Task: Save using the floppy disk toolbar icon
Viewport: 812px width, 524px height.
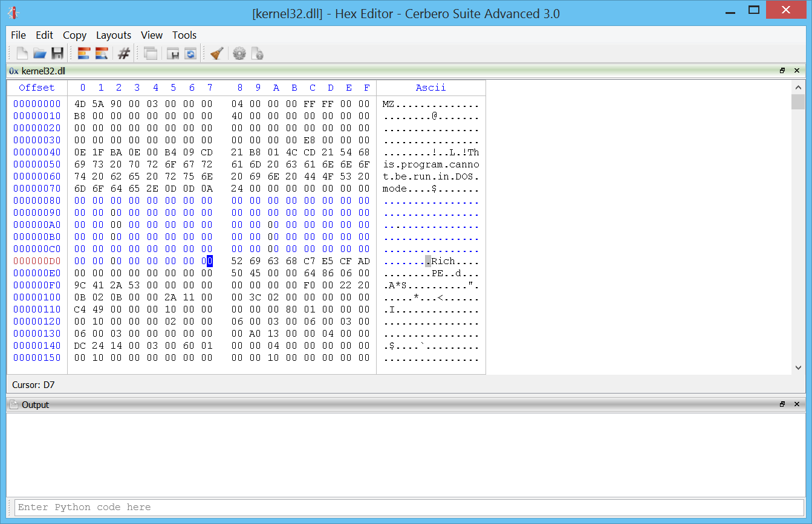Action: click(x=57, y=54)
